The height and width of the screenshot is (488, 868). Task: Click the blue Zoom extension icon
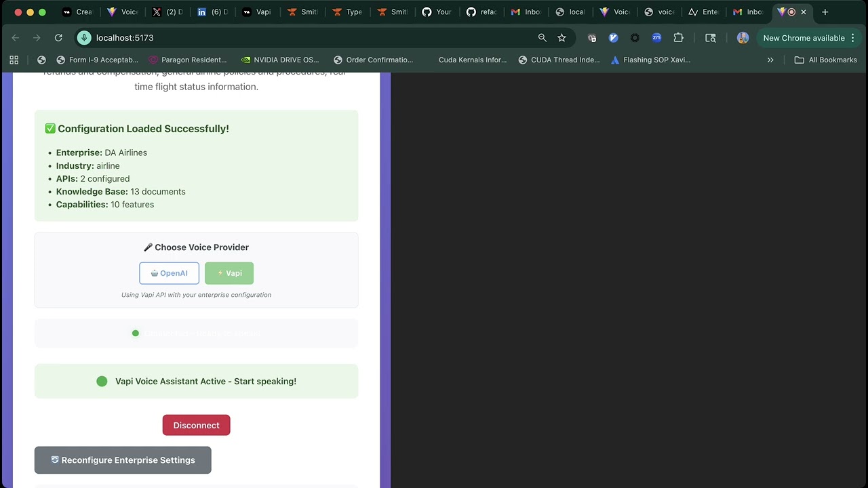coord(656,38)
